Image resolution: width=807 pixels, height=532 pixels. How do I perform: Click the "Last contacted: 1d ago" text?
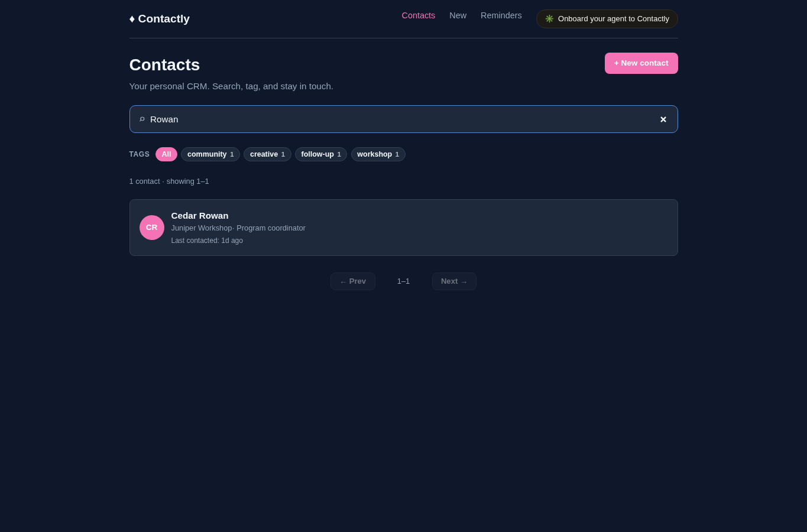[x=207, y=241]
